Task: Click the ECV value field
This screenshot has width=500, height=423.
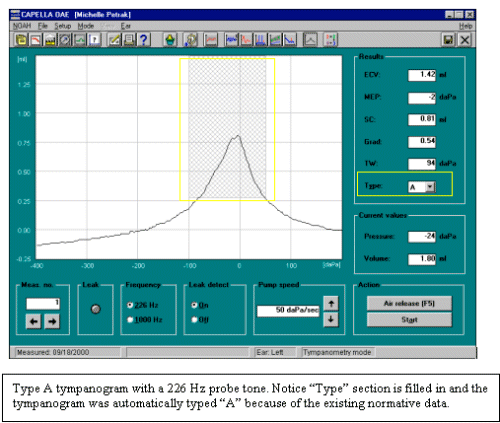Action: pos(422,75)
